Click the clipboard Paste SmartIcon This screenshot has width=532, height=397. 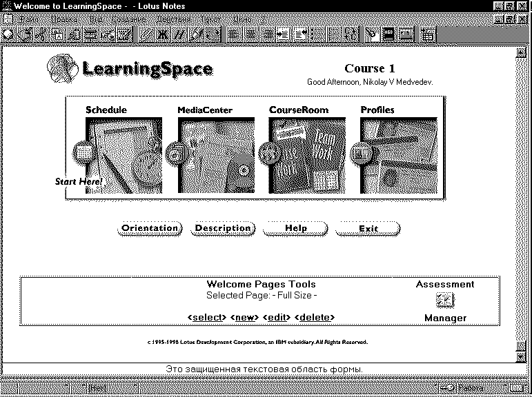click(x=76, y=35)
